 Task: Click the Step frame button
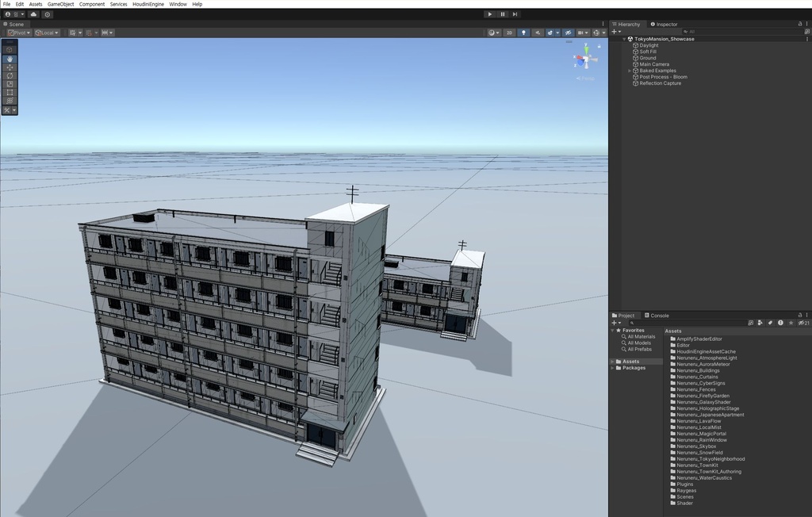point(515,14)
